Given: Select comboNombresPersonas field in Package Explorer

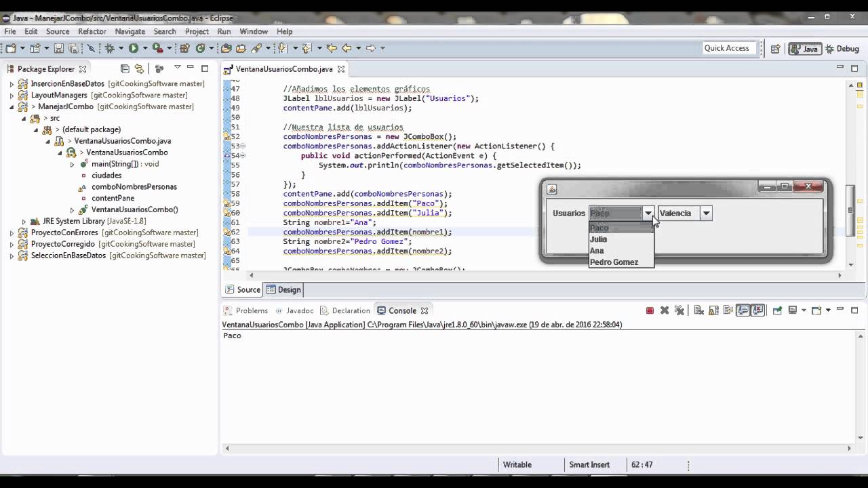Looking at the screenshot, I should click(x=134, y=187).
